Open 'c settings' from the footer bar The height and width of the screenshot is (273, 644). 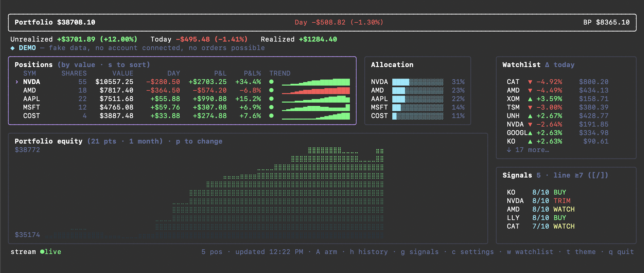tap(473, 252)
